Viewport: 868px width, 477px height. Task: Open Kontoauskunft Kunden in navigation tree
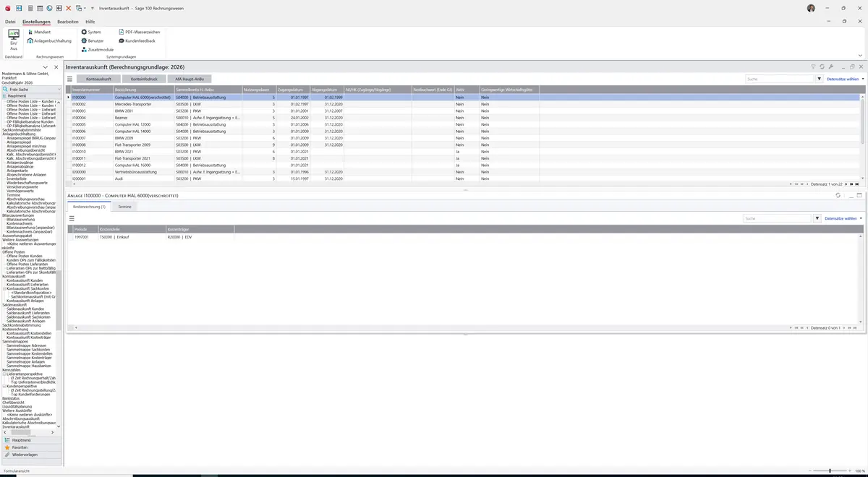click(25, 280)
